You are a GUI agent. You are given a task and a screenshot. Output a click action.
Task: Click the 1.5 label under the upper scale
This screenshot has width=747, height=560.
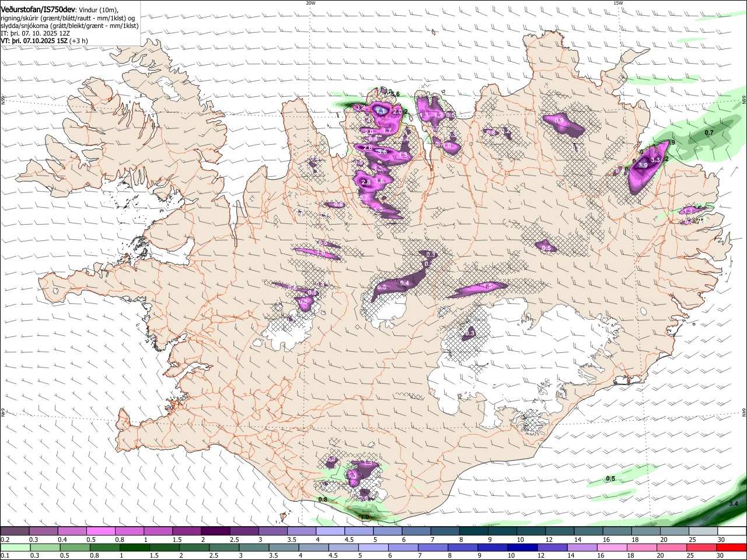tap(177, 540)
